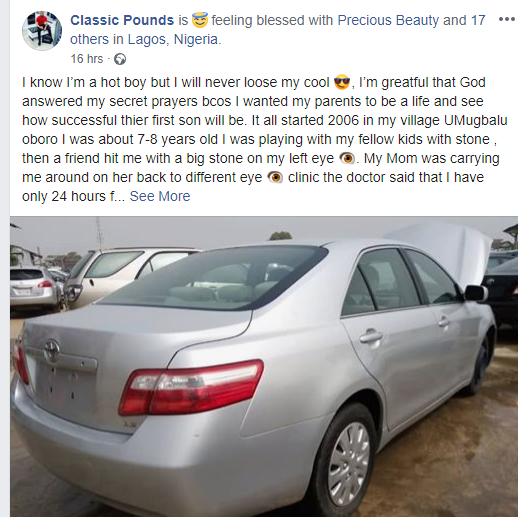
Task: Click the feeling blessed halo emoji
Action: tap(200, 20)
